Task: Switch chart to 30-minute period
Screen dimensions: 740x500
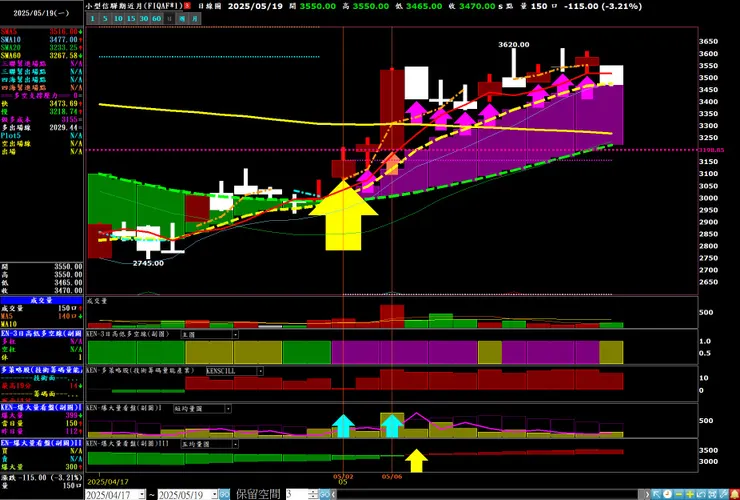Action: [143, 18]
